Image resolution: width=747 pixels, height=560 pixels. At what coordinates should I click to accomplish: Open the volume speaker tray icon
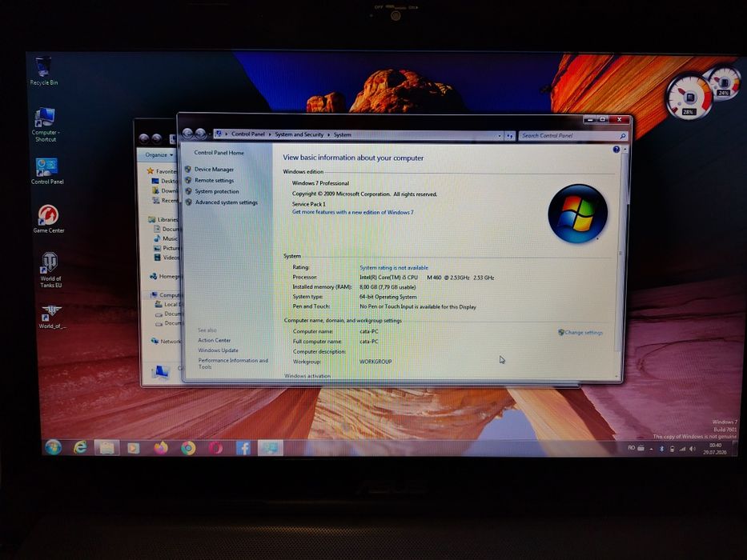point(692,449)
